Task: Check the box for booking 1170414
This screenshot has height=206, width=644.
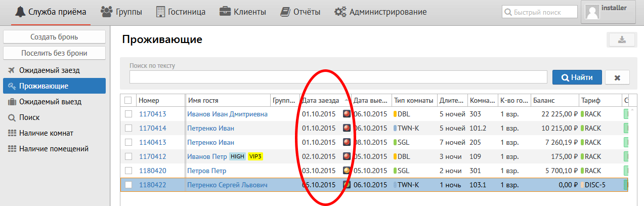Action: click(128, 128)
